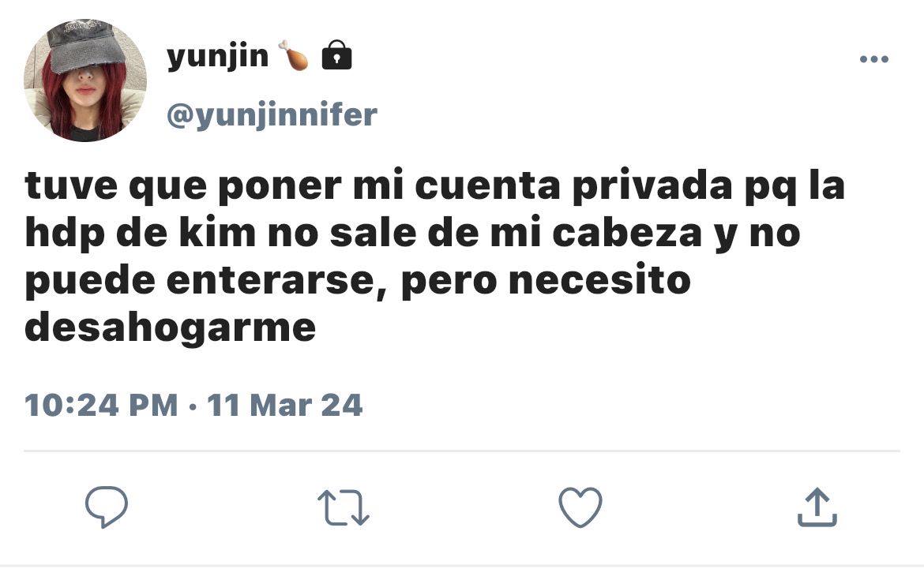Share the tweet via the upload arrow icon
This screenshot has height=580, width=924.
tap(817, 507)
